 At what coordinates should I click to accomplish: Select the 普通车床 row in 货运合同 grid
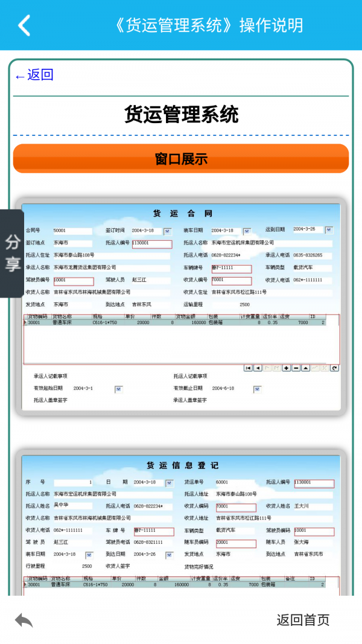click(175, 323)
